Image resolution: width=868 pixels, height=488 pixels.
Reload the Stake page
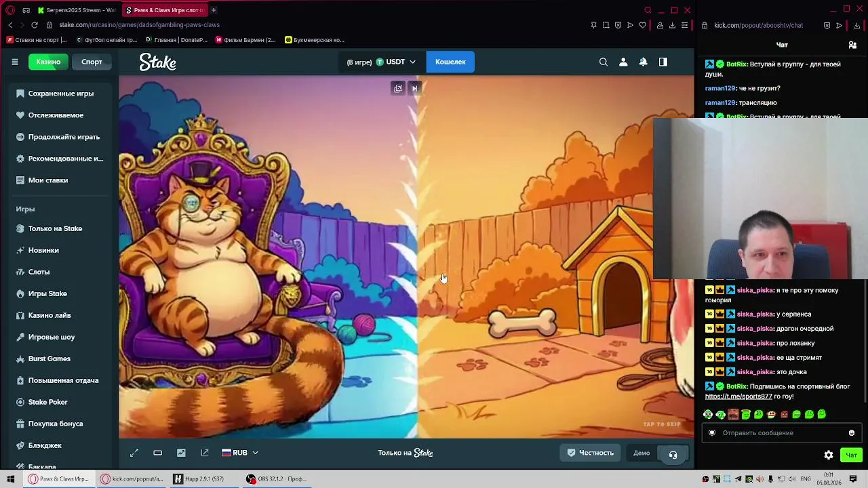coord(35,25)
